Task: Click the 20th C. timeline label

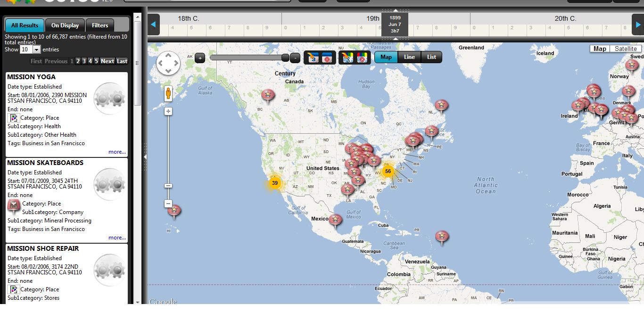Action: (565, 18)
